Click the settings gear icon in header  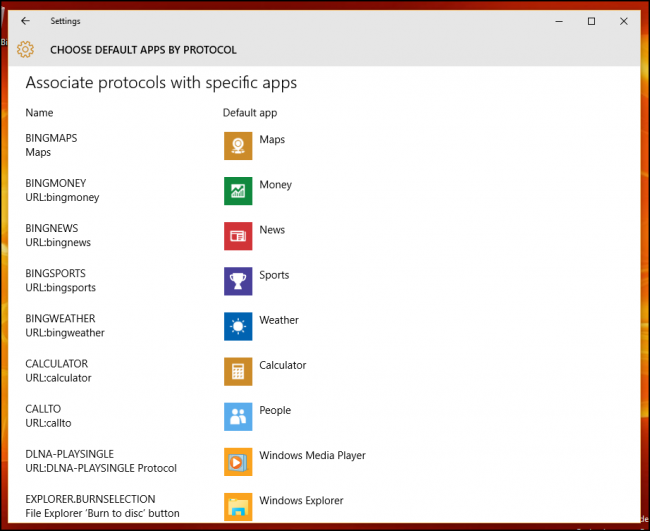point(25,49)
